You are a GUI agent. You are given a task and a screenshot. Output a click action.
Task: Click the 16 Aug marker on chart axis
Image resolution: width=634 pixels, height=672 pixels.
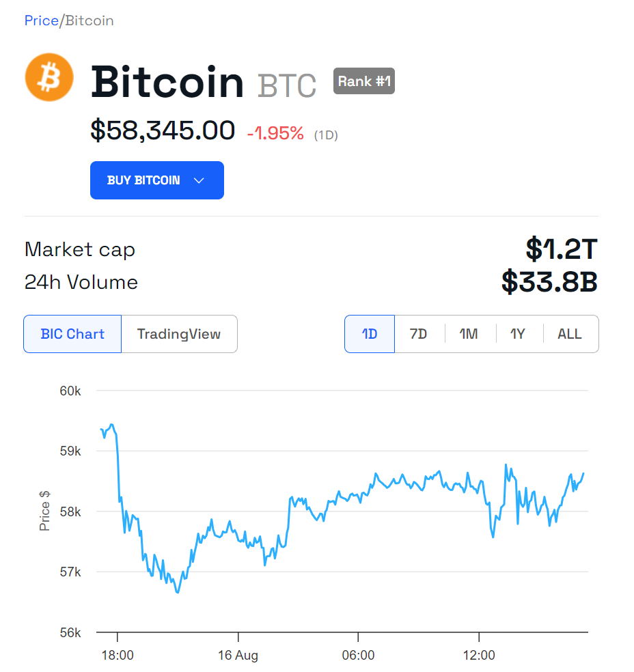(238, 655)
